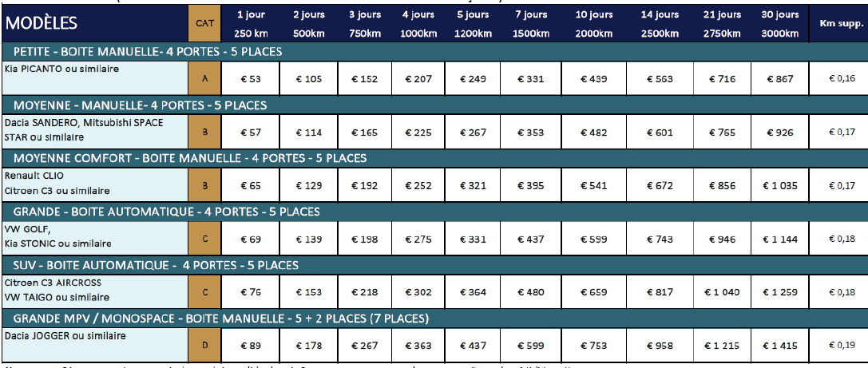Click the VW GOLF, Kia STONIC cell
This screenshot has width=868, height=368.
tap(95, 238)
